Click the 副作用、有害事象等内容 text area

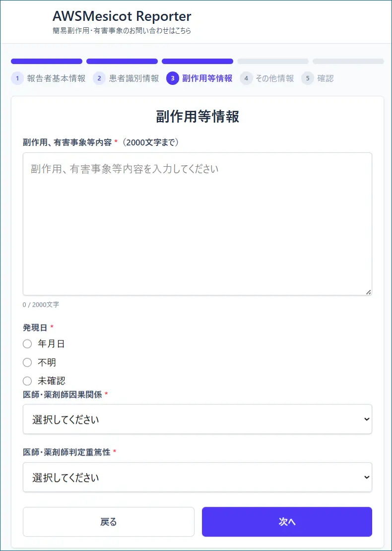pos(197,224)
